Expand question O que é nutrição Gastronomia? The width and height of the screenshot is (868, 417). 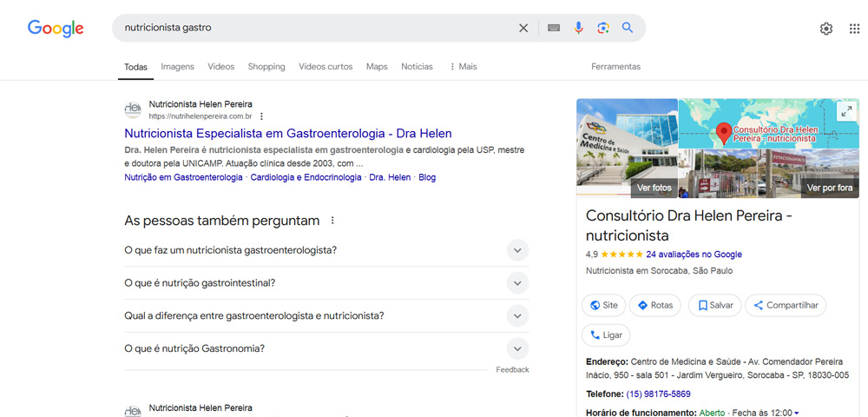click(326, 349)
